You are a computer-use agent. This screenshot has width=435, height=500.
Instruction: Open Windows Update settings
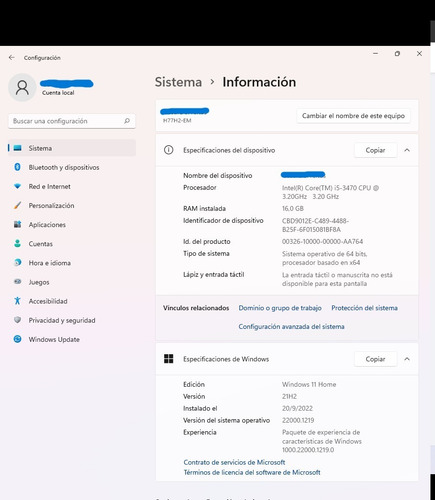point(72,339)
